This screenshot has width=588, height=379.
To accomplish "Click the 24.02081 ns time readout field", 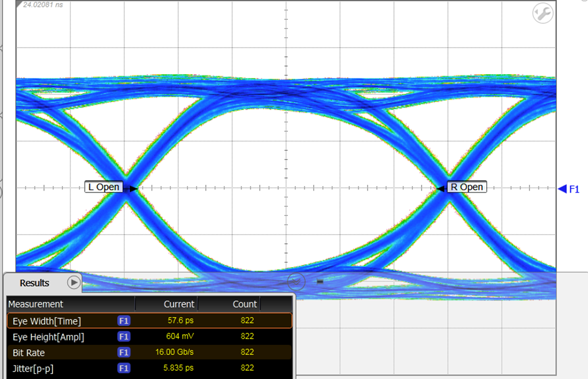I will coord(44,5).
